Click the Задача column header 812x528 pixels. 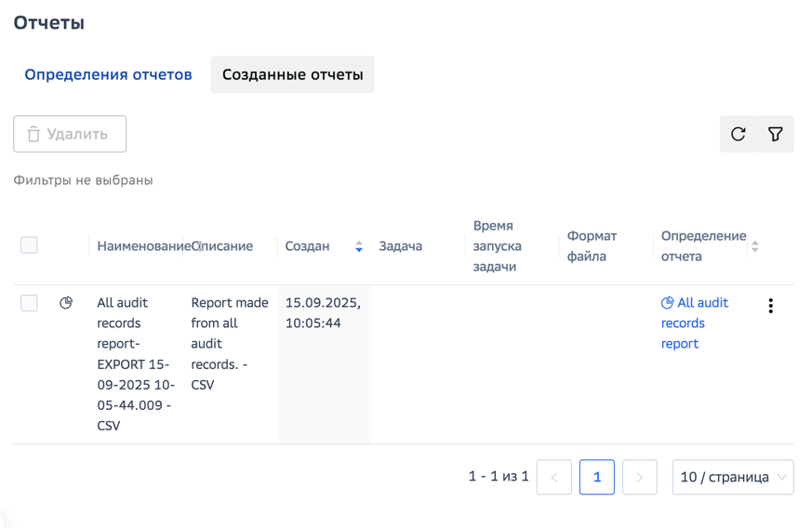[400, 246]
